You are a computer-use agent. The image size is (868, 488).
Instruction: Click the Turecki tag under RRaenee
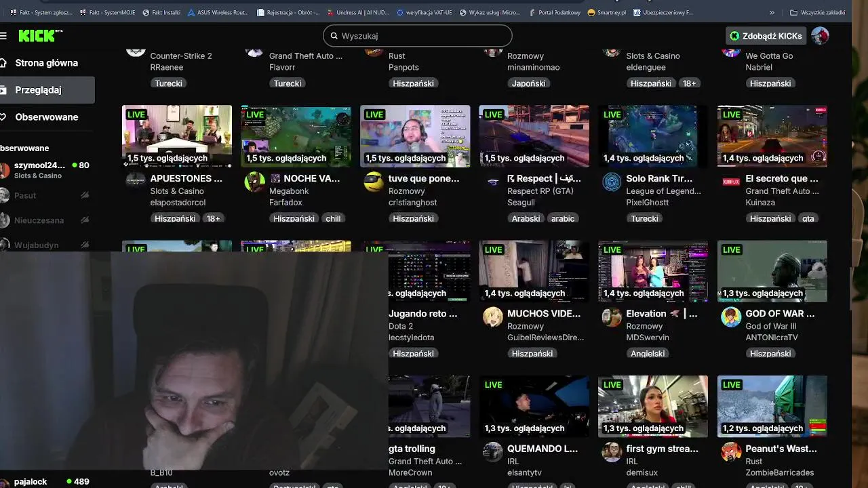[x=168, y=83]
